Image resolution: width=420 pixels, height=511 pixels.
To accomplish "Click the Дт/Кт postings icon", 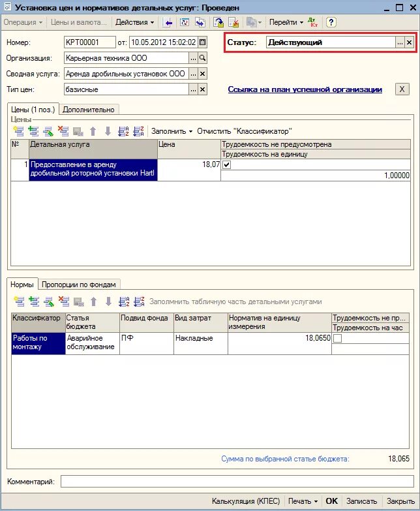I will pos(312,22).
